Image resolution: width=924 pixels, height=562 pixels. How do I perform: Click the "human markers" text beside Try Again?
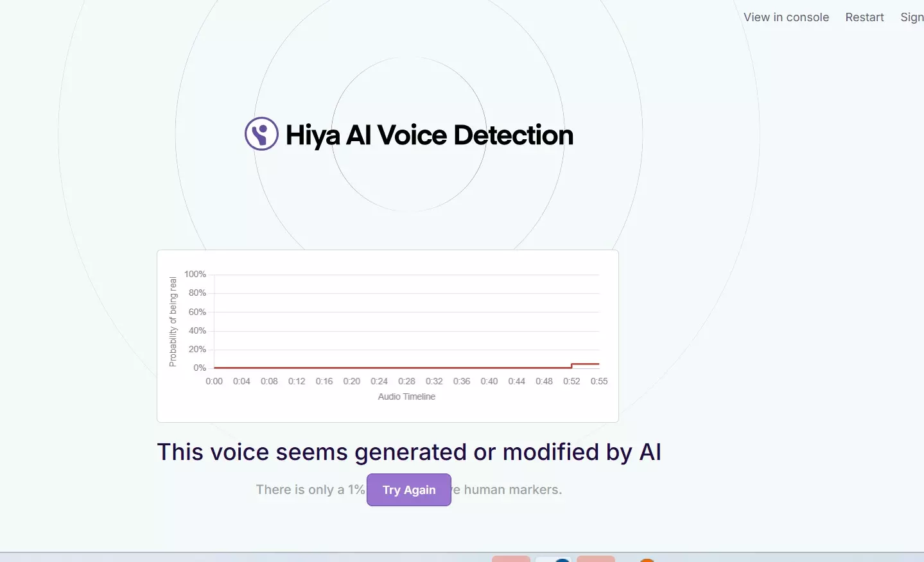[512, 490]
